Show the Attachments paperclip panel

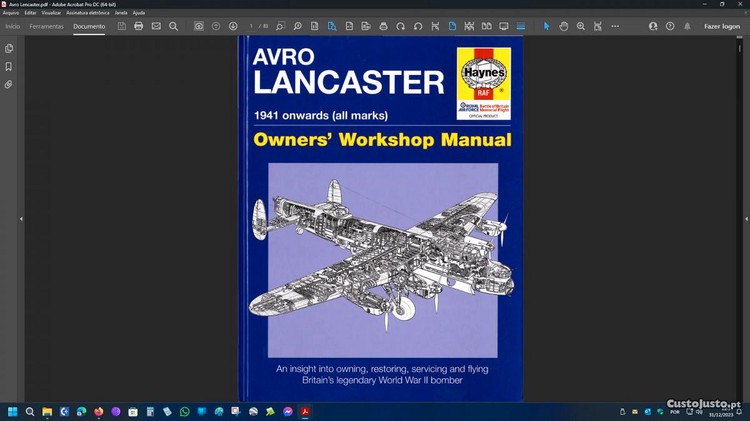pos(9,84)
